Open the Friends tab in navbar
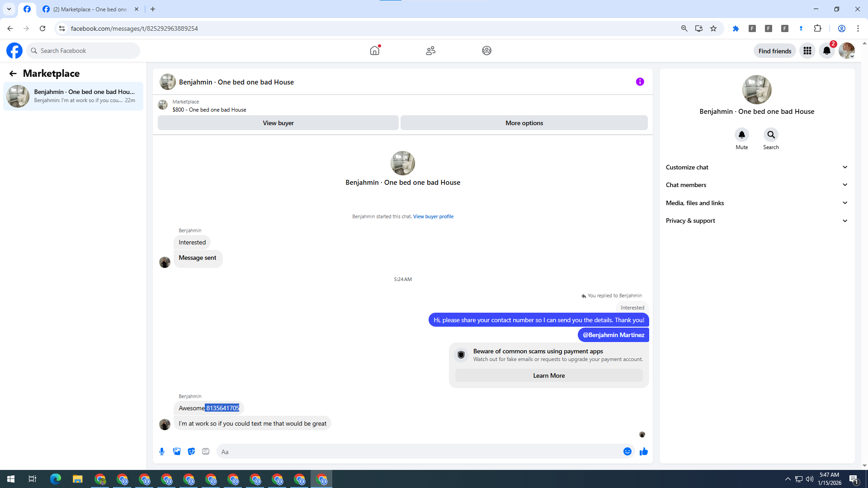Viewport: 868px width, 488px height. [x=430, y=51]
